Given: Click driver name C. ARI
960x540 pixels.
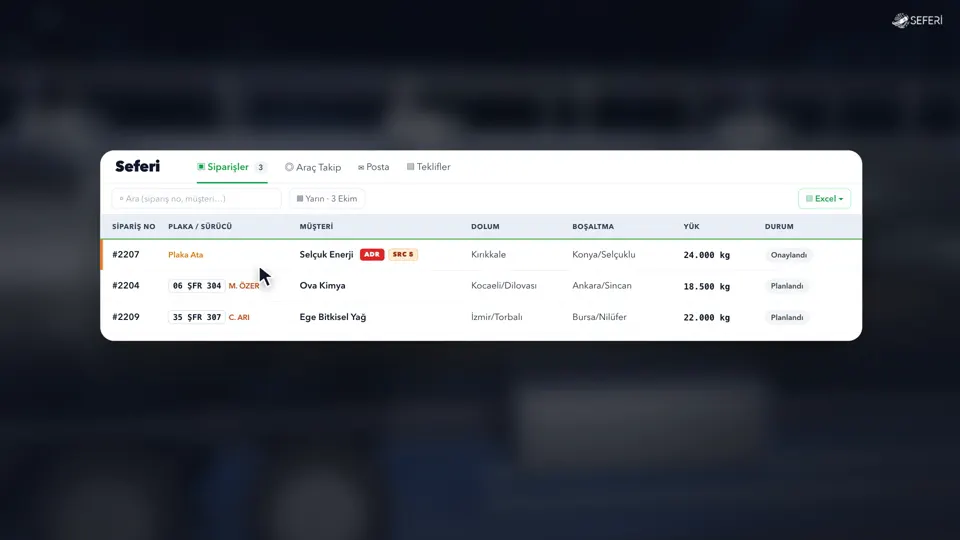Looking at the screenshot, I should (239, 317).
